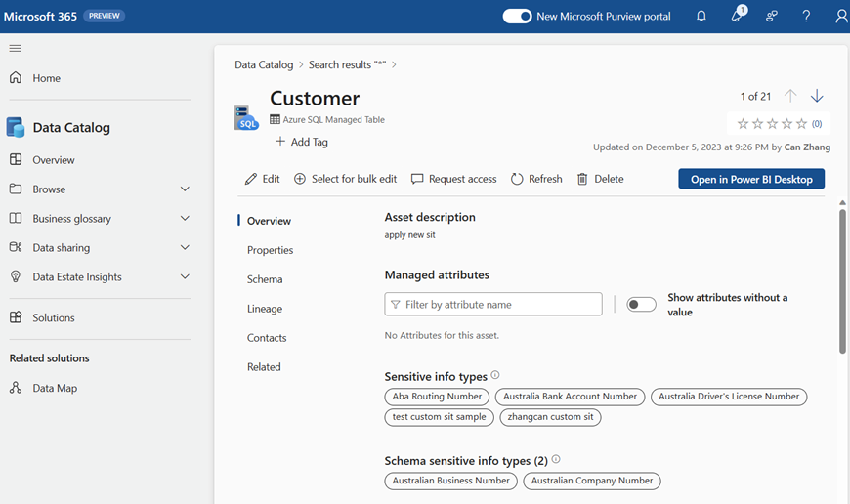Rate the asset with five stars
Image resolution: width=850 pixels, height=504 pixels.
pos(802,124)
